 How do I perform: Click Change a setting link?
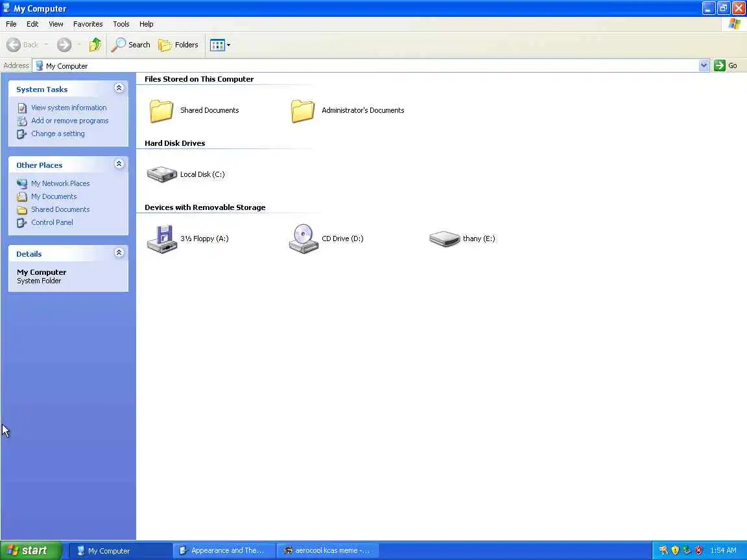point(58,134)
